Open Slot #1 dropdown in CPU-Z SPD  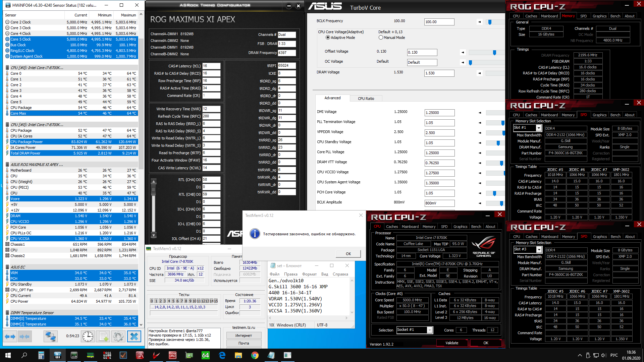[539, 128]
